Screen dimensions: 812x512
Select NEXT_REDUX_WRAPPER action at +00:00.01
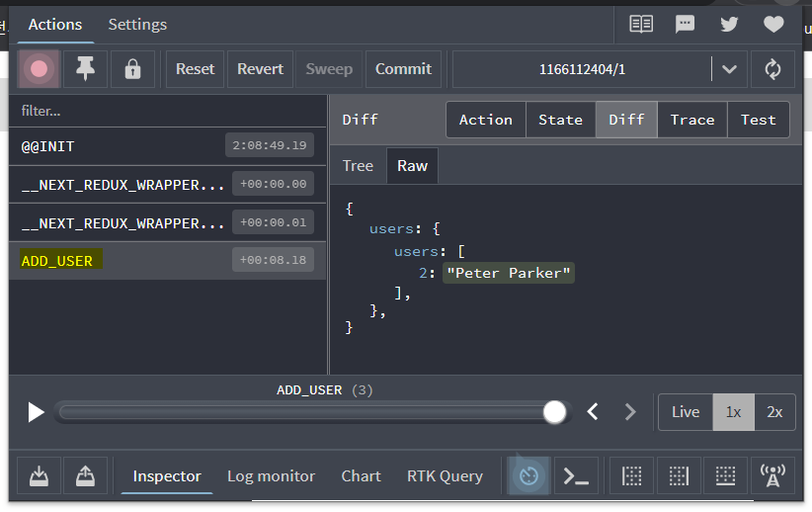click(167, 222)
